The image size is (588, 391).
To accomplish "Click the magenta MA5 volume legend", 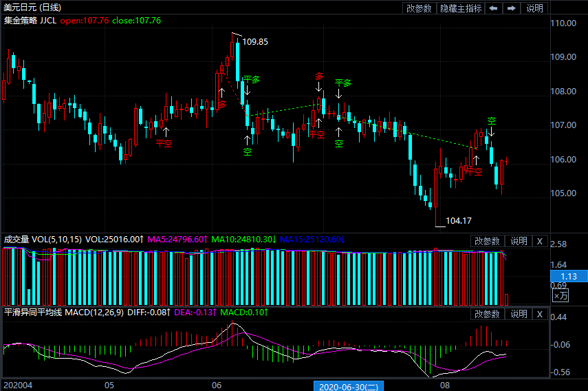I will [177, 240].
